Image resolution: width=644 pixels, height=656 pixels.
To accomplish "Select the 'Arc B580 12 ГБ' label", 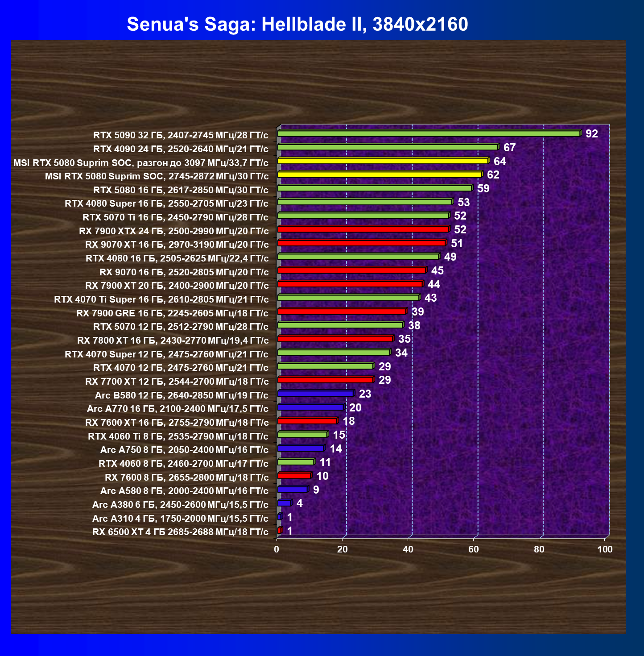I will point(182,395).
